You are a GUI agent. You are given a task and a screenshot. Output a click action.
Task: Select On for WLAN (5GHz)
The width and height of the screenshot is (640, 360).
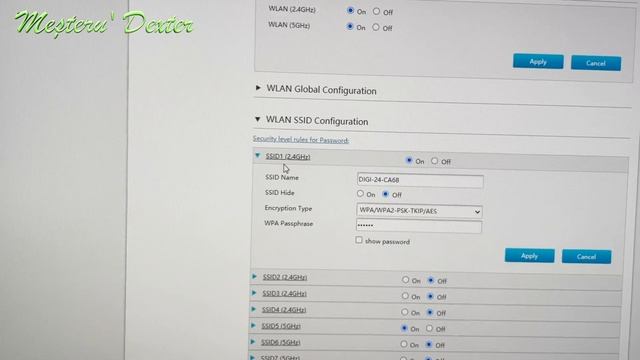click(350, 27)
